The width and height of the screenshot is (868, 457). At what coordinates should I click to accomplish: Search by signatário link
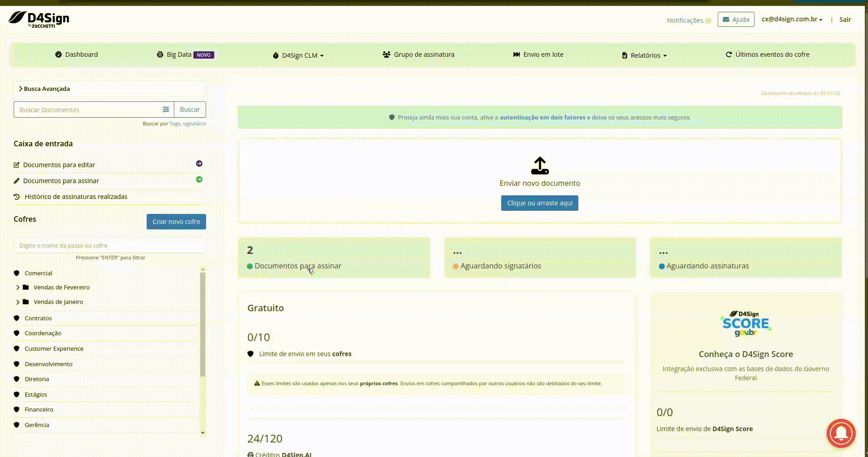point(194,124)
